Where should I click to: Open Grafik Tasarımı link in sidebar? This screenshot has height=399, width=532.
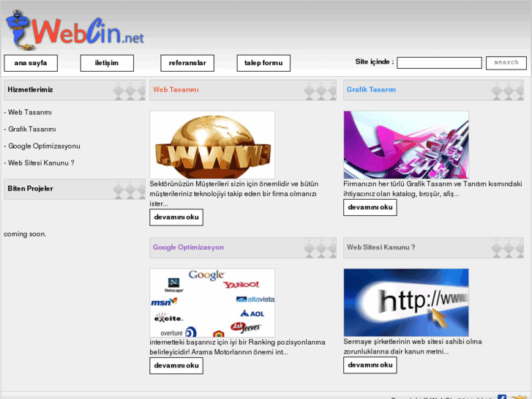32,130
